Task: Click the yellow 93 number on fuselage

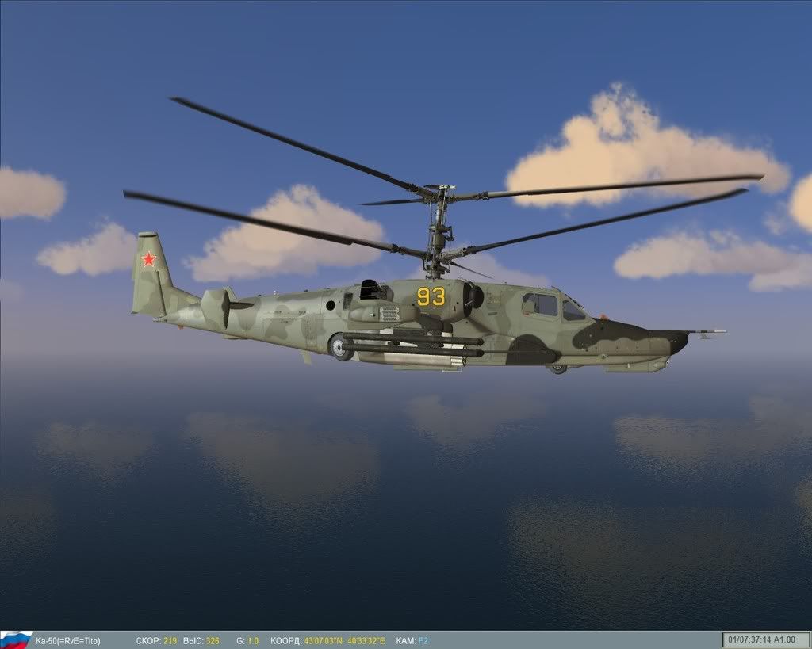Action: point(431,296)
